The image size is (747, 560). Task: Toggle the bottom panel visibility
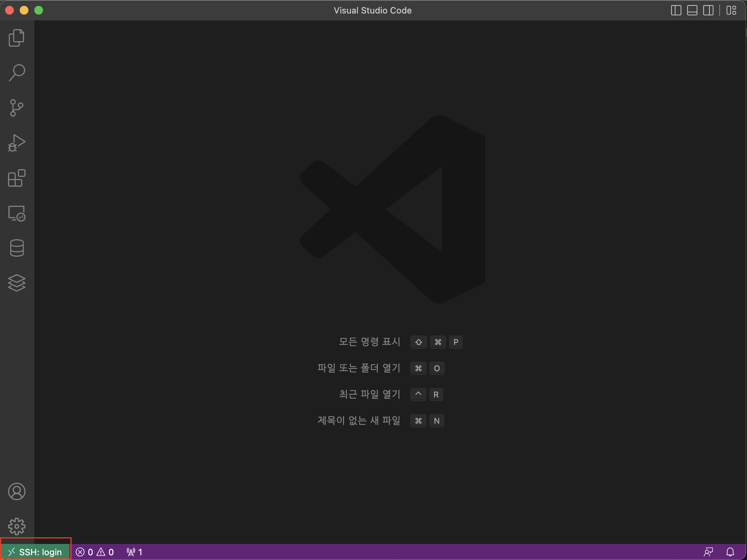tap(692, 10)
